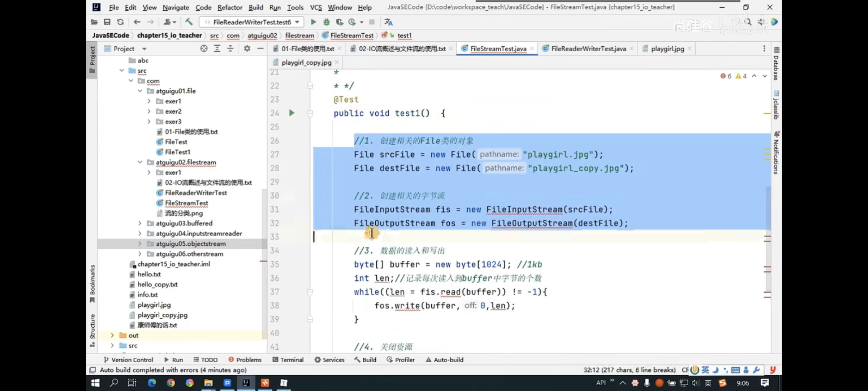
Task: Click the green Run button in toolbar
Action: click(313, 22)
